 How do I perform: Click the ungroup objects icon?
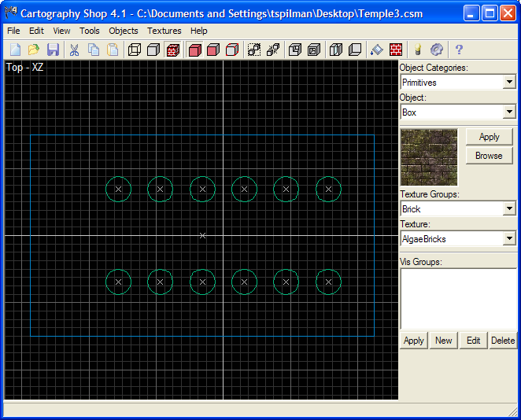pos(273,50)
